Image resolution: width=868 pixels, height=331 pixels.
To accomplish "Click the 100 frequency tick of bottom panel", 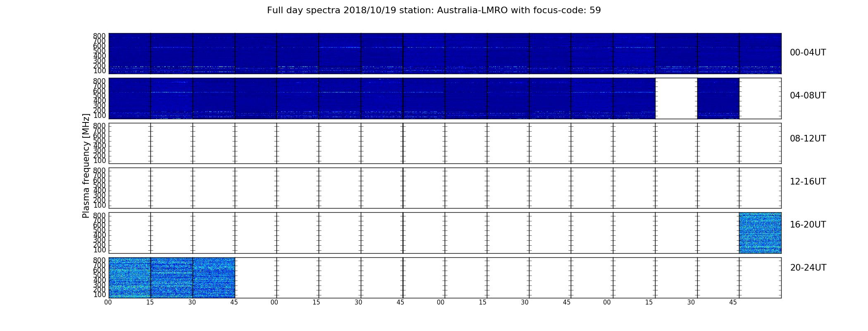I will coord(99,295).
